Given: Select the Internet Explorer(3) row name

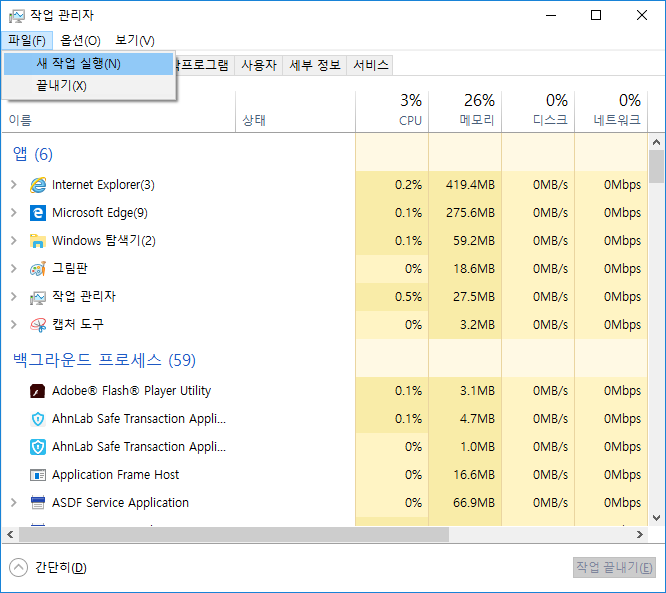Looking at the screenshot, I should (103, 185).
